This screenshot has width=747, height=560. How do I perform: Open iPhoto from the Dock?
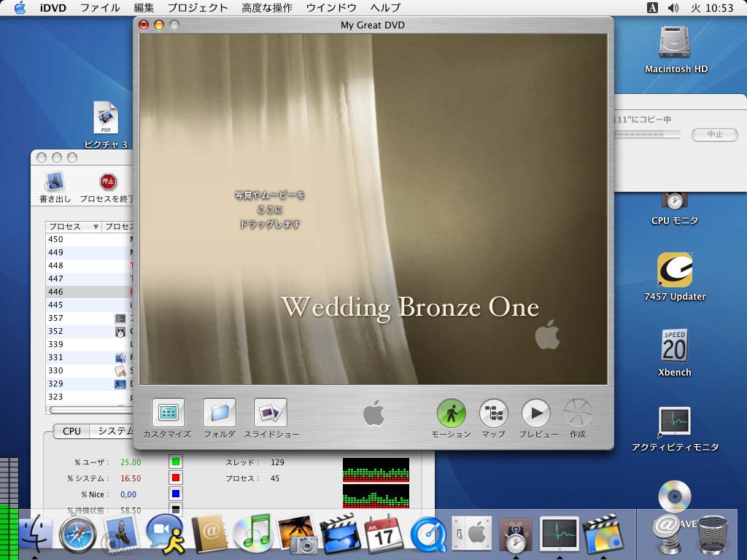click(x=298, y=534)
